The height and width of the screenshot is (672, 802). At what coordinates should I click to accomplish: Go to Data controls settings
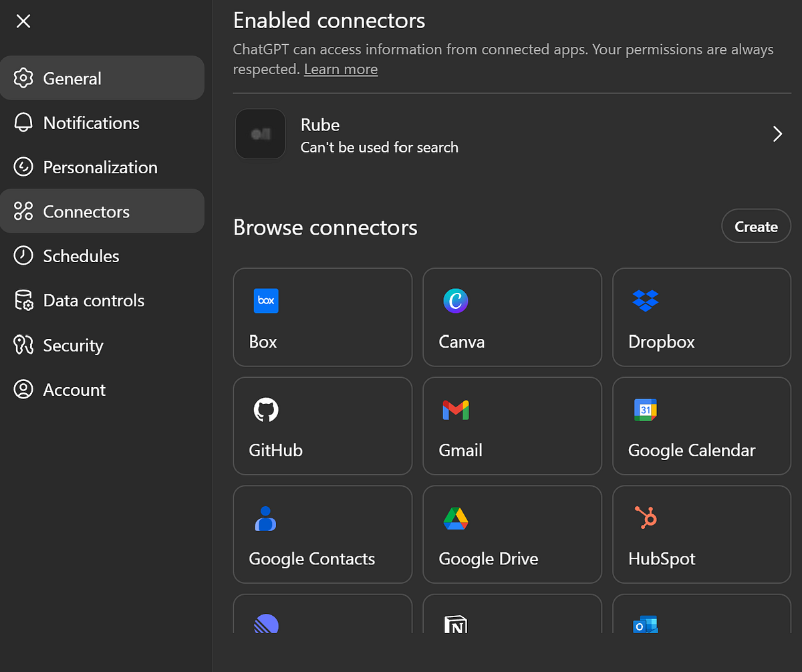coord(94,301)
